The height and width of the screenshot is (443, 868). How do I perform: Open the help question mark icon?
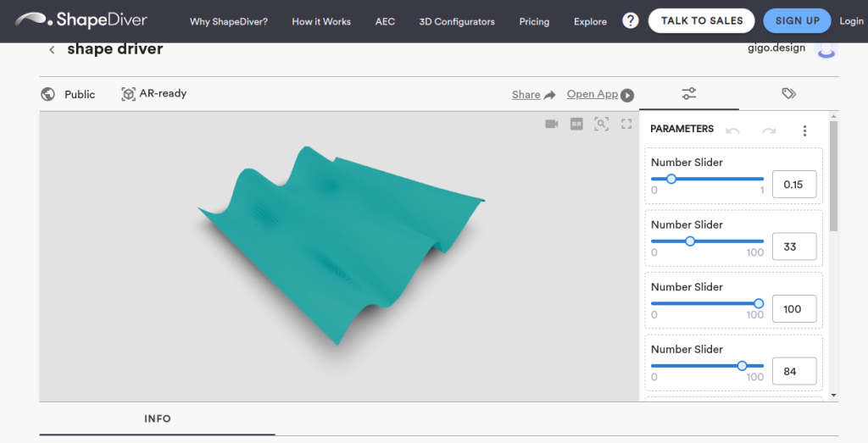[630, 21]
